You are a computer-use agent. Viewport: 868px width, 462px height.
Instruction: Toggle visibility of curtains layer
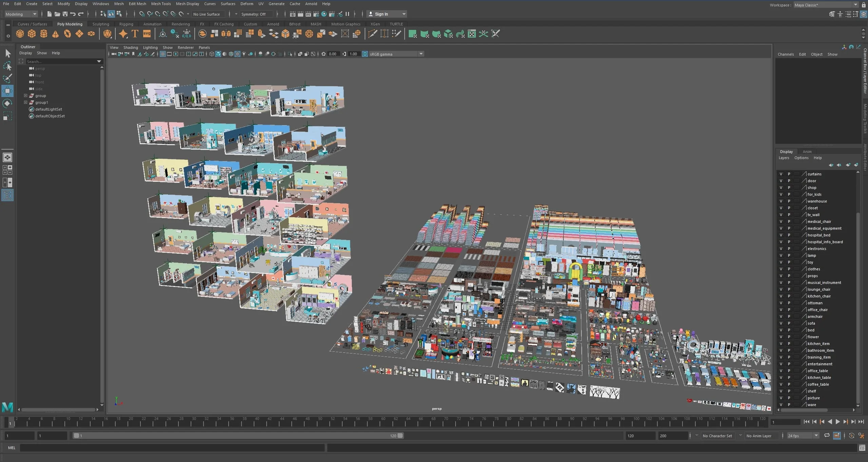(781, 174)
